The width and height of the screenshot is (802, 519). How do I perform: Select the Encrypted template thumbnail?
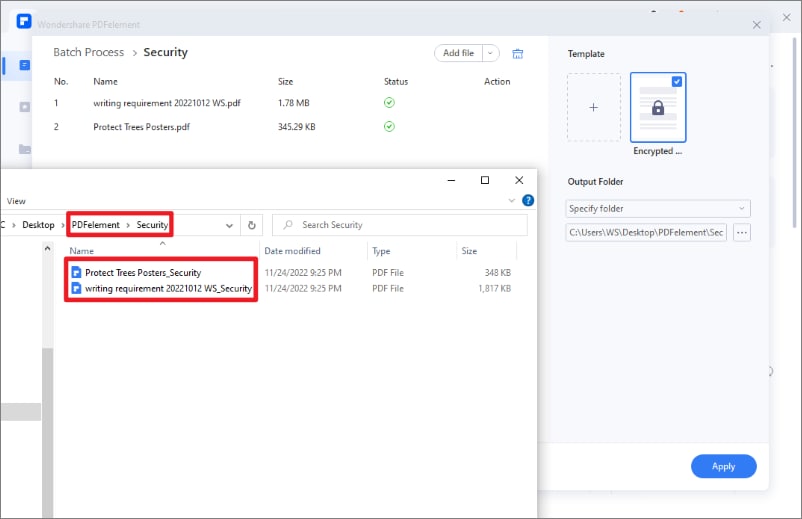click(658, 107)
